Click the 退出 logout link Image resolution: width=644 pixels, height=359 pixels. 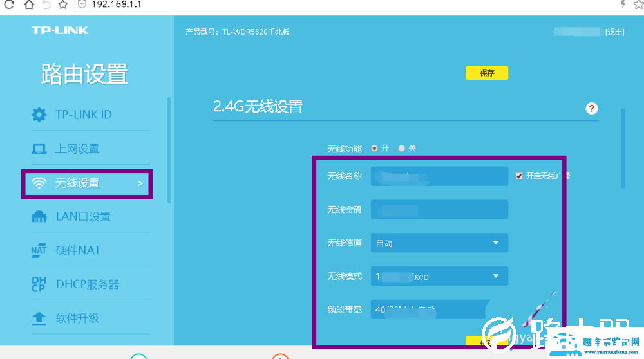tap(615, 32)
